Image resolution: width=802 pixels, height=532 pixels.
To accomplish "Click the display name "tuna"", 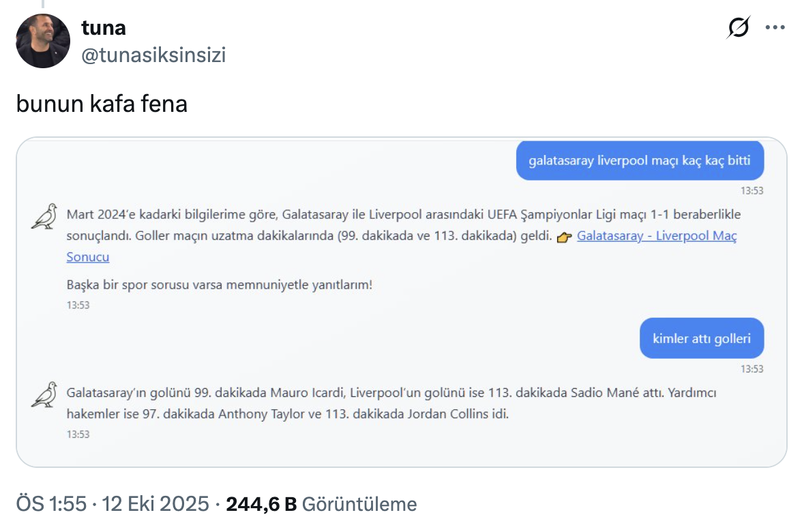I will point(103,28).
